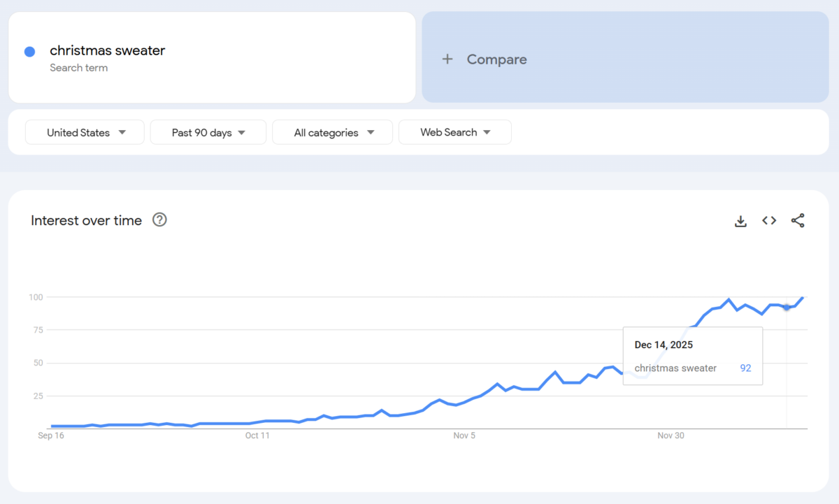The height and width of the screenshot is (504, 839).
Task: Open the embed code for the chart
Action: click(768, 220)
